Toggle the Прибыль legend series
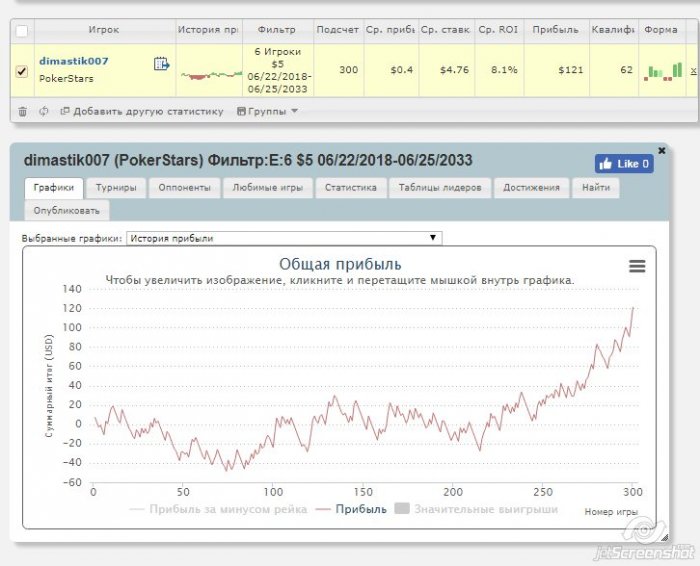700x566 pixels. click(351, 509)
